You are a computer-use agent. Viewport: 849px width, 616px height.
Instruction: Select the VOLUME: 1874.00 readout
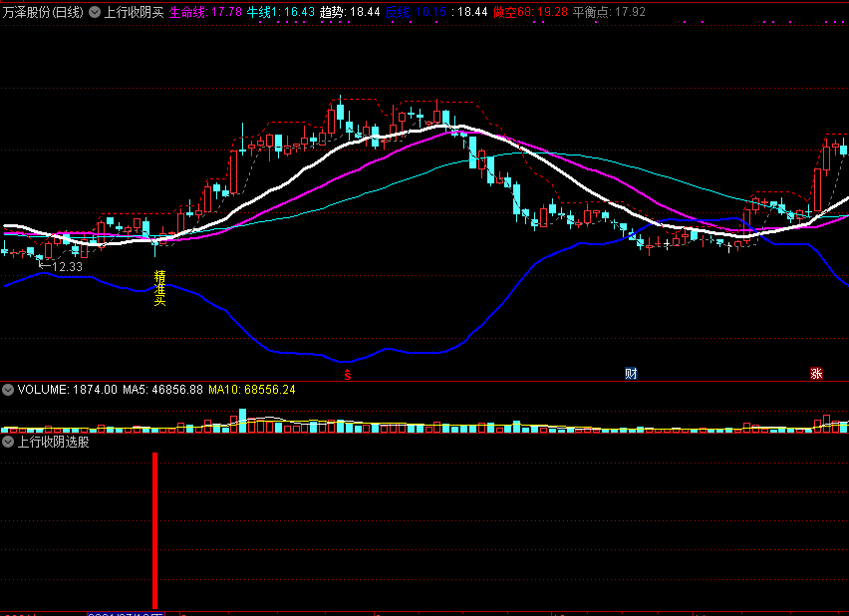pyautogui.click(x=67, y=390)
